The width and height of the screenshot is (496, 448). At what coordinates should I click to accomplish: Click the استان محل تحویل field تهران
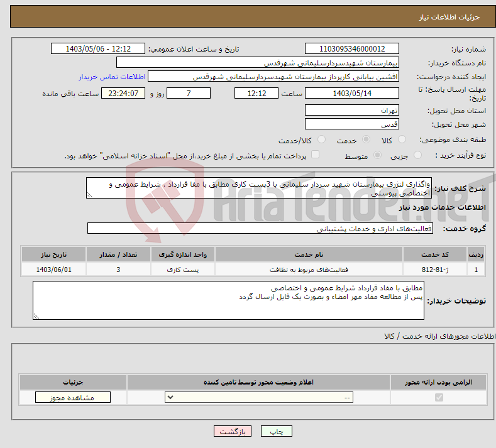click(x=352, y=111)
